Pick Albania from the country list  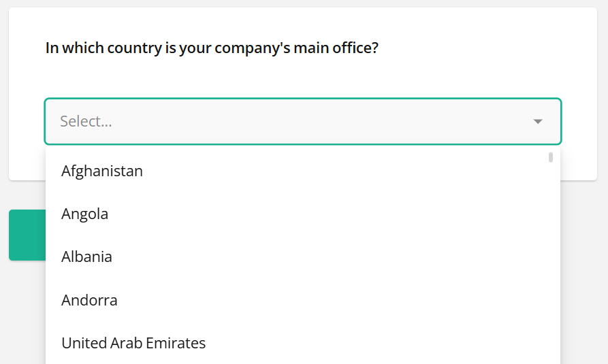click(x=86, y=257)
